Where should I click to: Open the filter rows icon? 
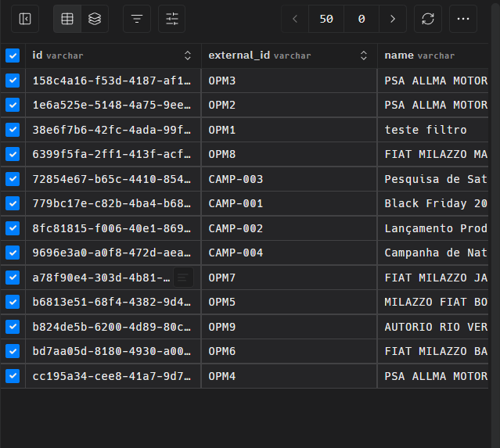[x=137, y=19]
